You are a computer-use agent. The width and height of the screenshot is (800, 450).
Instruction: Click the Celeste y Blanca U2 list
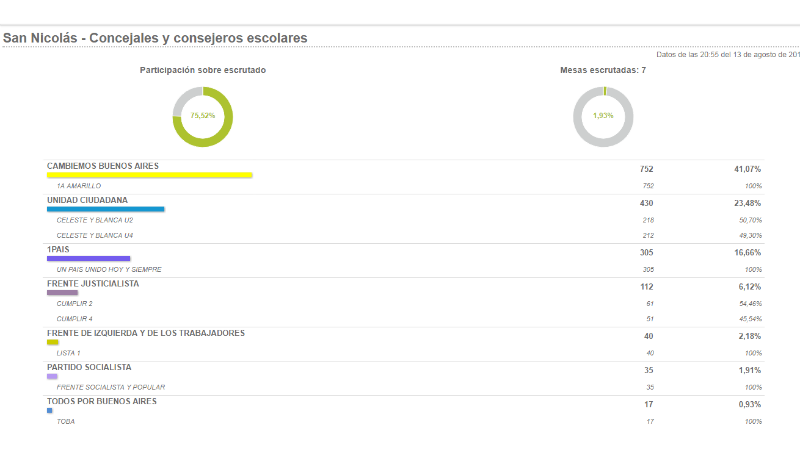point(95,220)
